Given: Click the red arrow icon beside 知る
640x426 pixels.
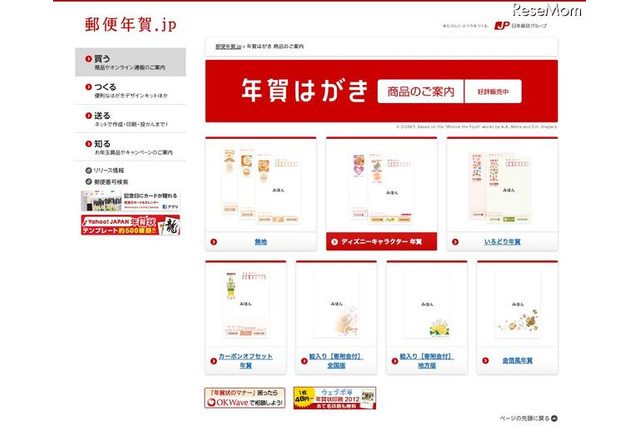Looking at the screenshot, I should 88,144.
